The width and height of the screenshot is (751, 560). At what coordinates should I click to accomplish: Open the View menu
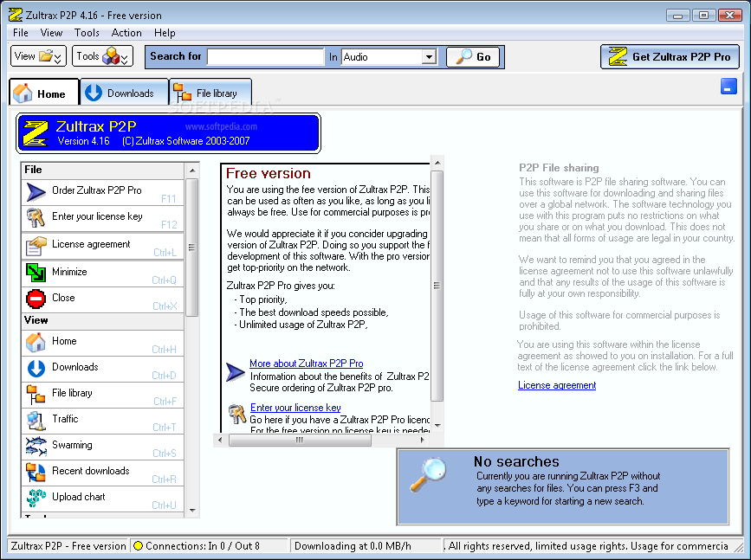pos(51,33)
